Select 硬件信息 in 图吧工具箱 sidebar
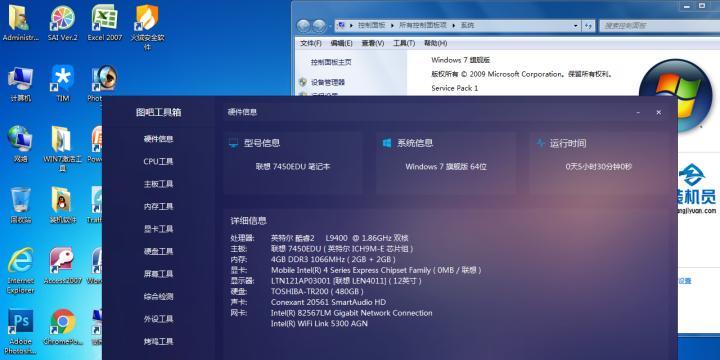The height and width of the screenshot is (360, 720). pos(158,139)
